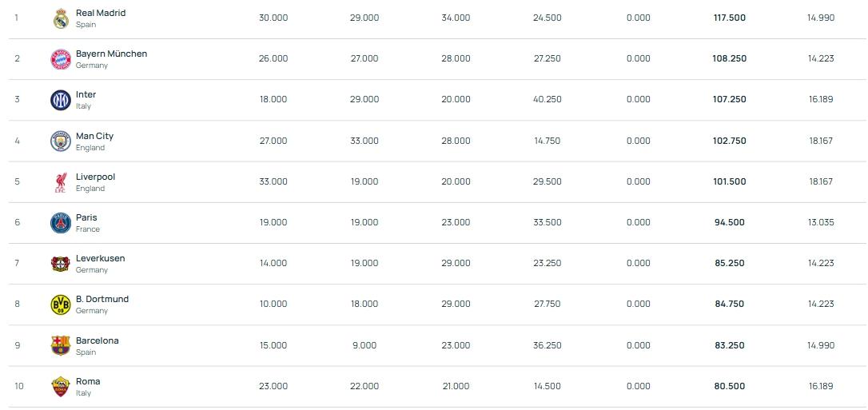Click the Barcelona club crest

click(61, 346)
